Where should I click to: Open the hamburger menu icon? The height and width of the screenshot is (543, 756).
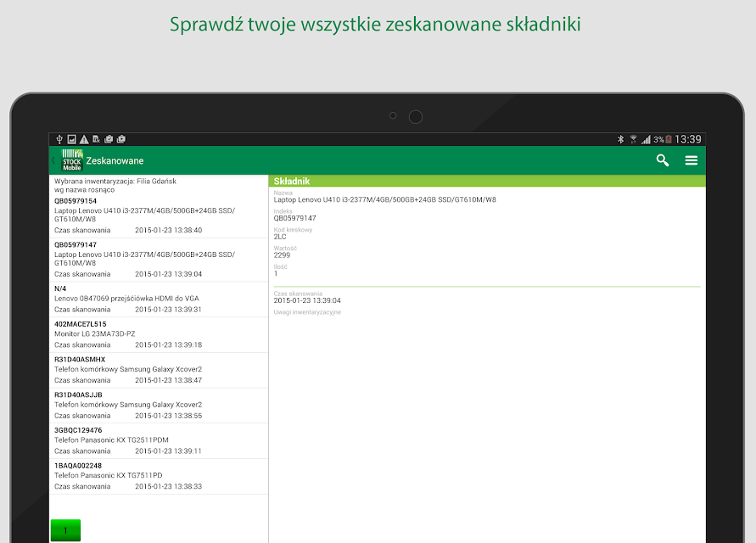(x=692, y=160)
